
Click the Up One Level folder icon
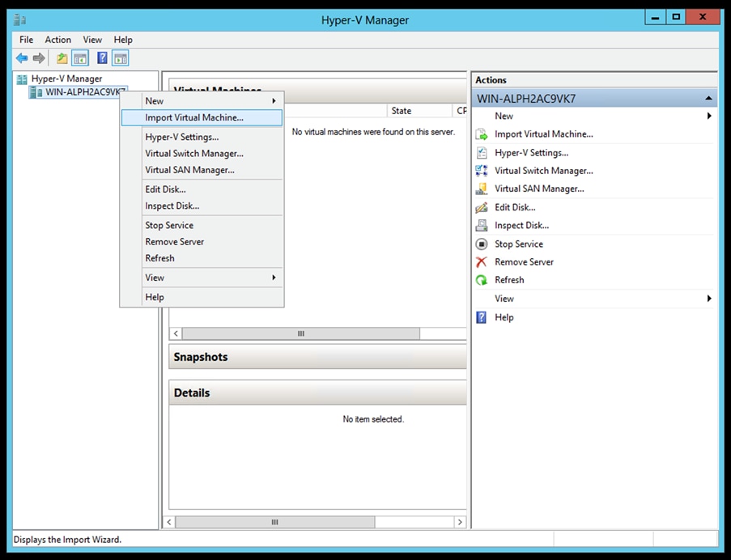click(62, 58)
